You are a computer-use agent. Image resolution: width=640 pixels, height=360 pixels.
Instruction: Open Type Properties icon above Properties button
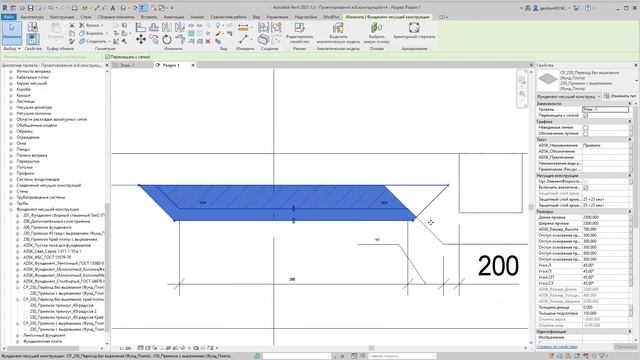(x=33, y=27)
